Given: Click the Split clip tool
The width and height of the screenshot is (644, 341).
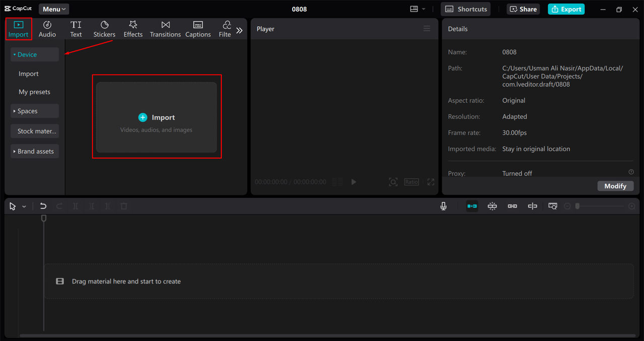Looking at the screenshot, I should click(75, 206).
